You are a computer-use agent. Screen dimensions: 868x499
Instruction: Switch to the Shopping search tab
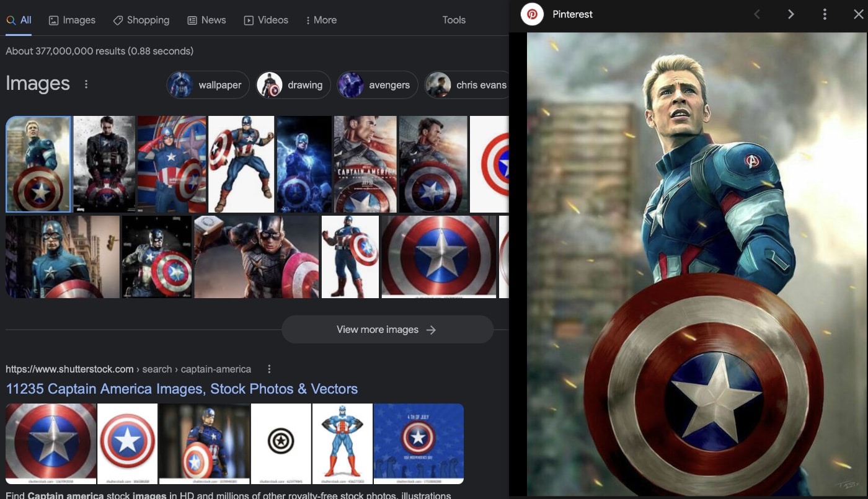click(x=141, y=20)
